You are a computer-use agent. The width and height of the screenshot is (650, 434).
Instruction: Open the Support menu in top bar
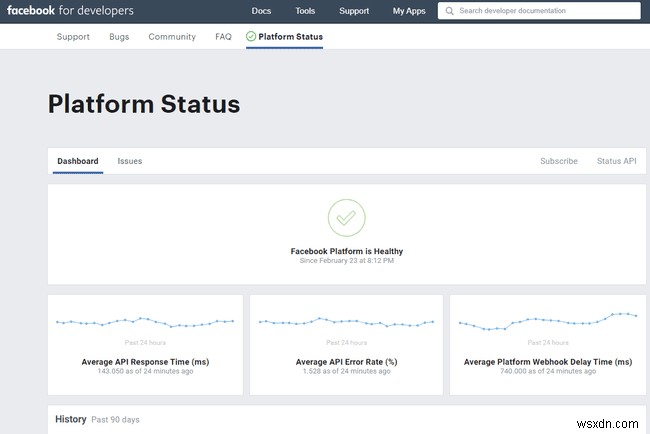click(354, 11)
